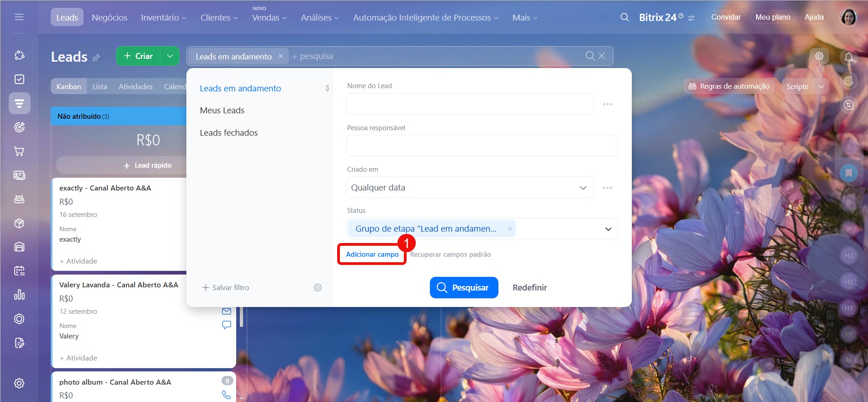Click the notifications bell icon

tap(848, 57)
